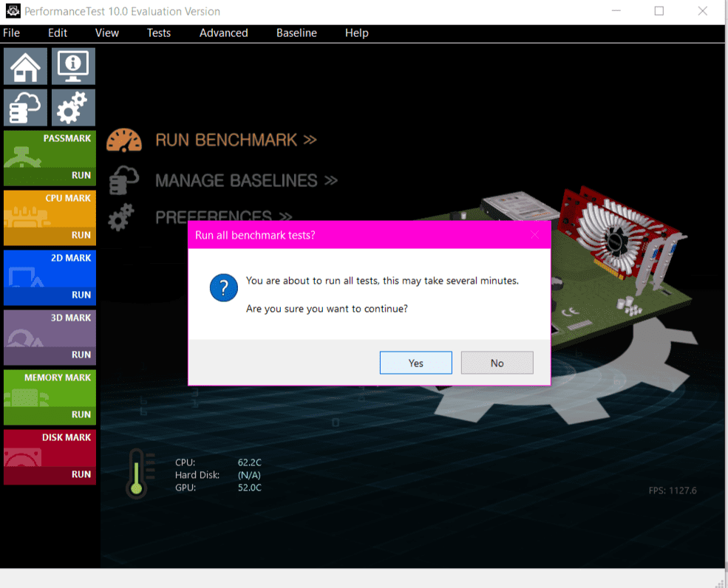Screen dimensions: 728x588
Task: Open the Tests menu
Action: (158, 33)
